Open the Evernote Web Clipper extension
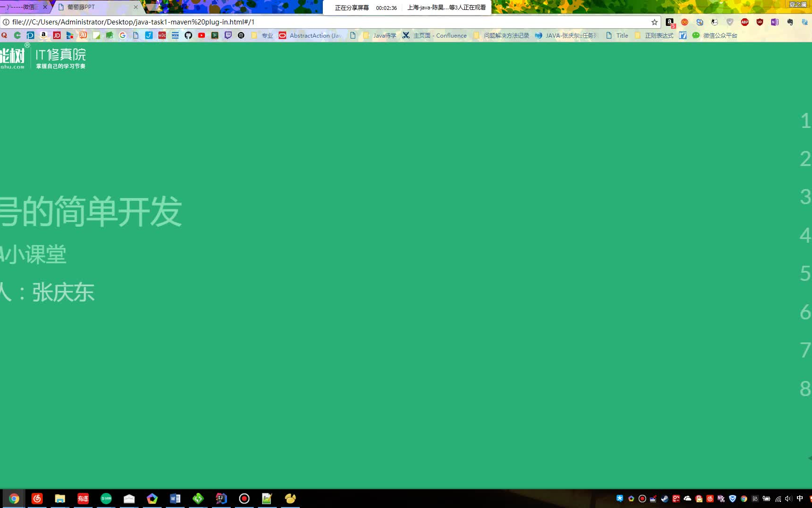This screenshot has height=508, width=812. coord(790,22)
